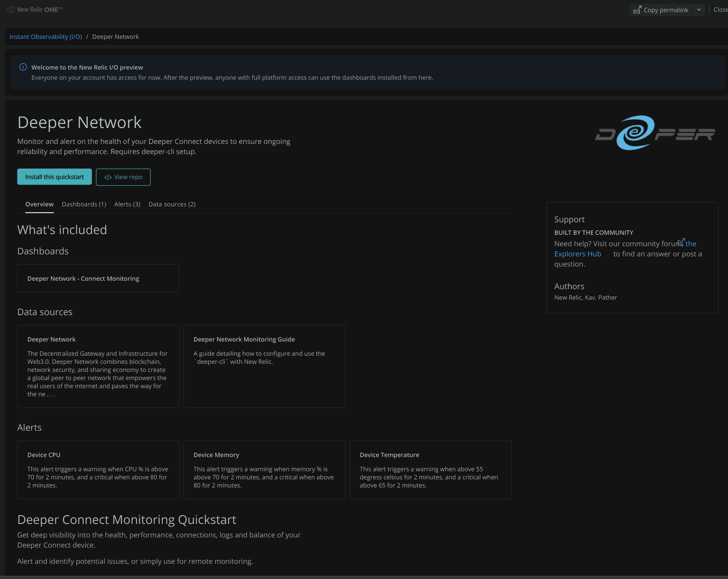Open the Alerts (3) tab
This screenshot has width=728, height=579.
[127, 204]
